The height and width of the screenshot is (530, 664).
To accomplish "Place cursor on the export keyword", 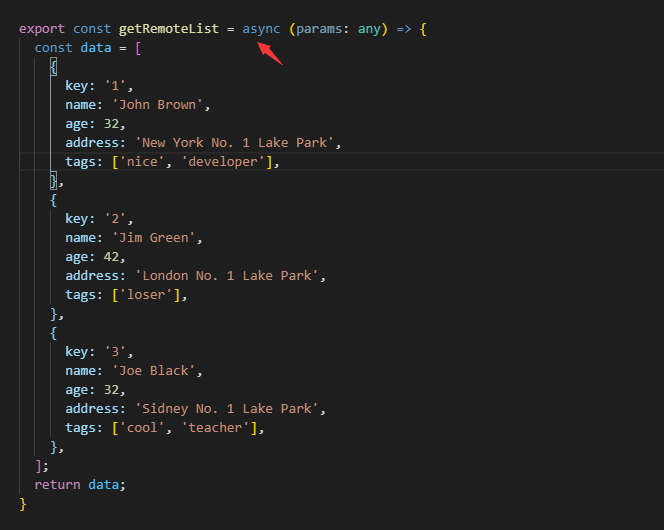I will [42, 29].
